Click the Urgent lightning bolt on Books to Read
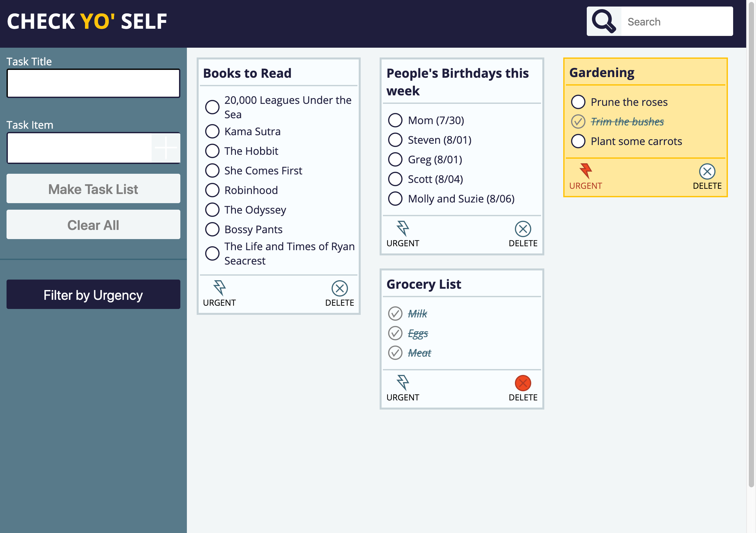756x533 pixels. pos(219,289)
